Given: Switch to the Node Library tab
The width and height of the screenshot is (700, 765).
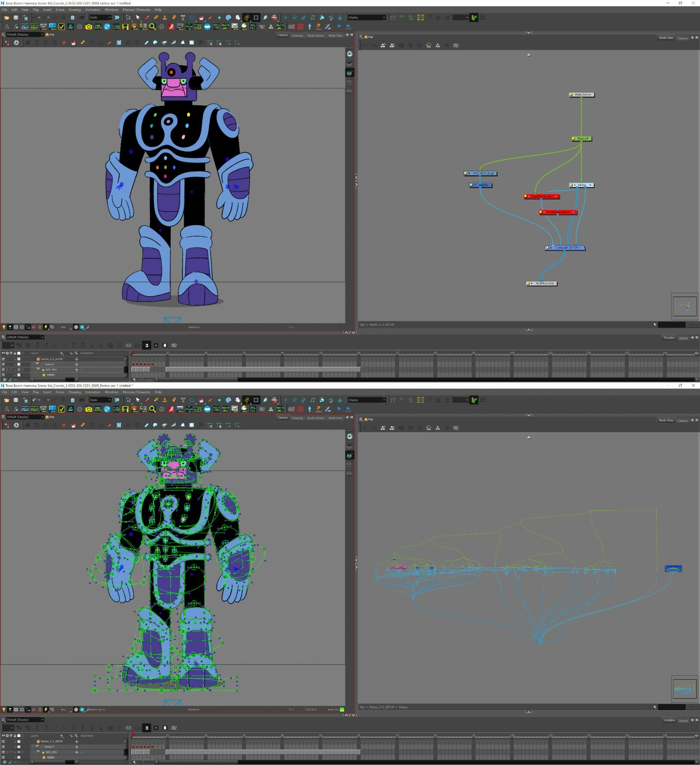Looking at the screenshot, I should pyautogui.click(x=315, y=35).
